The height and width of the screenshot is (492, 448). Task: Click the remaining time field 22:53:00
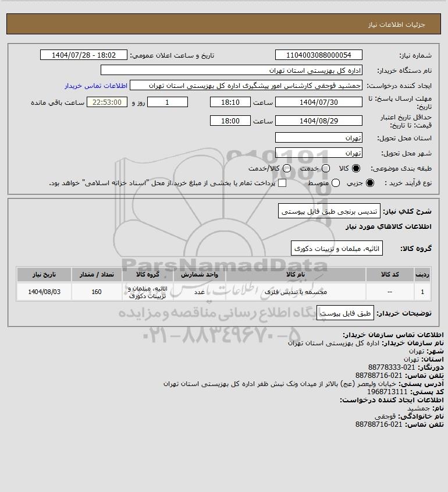107,102
